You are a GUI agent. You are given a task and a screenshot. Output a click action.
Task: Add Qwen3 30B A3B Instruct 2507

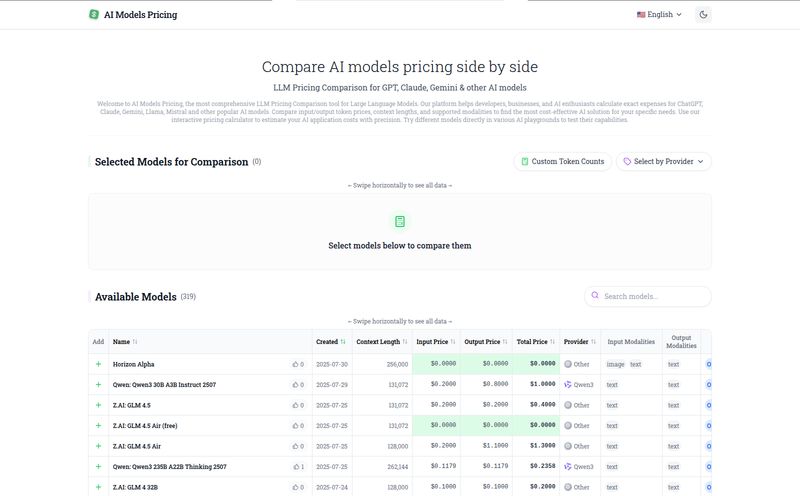coord(98,385)
